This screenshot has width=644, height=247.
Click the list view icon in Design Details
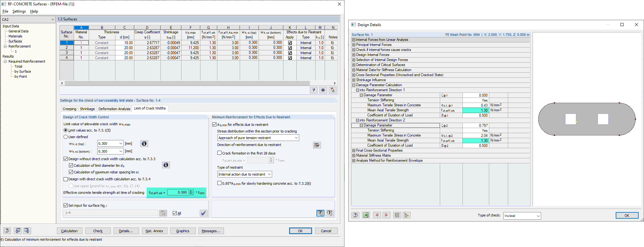tap(397, 215)
